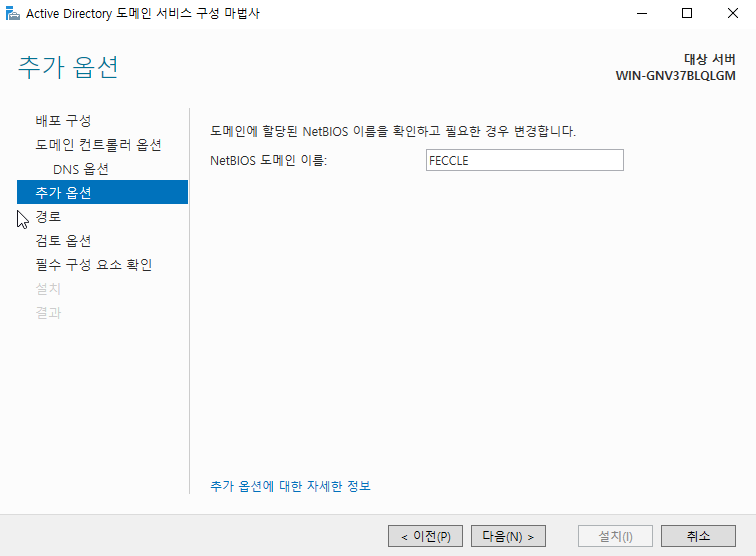Maximize the wizard window
The width and height of the screenshot is (756, 556).
(x=687, y=14)
